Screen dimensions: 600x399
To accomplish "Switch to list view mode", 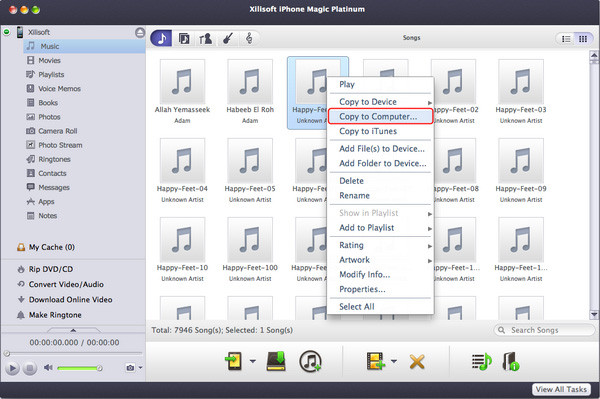I will point(566,39).
